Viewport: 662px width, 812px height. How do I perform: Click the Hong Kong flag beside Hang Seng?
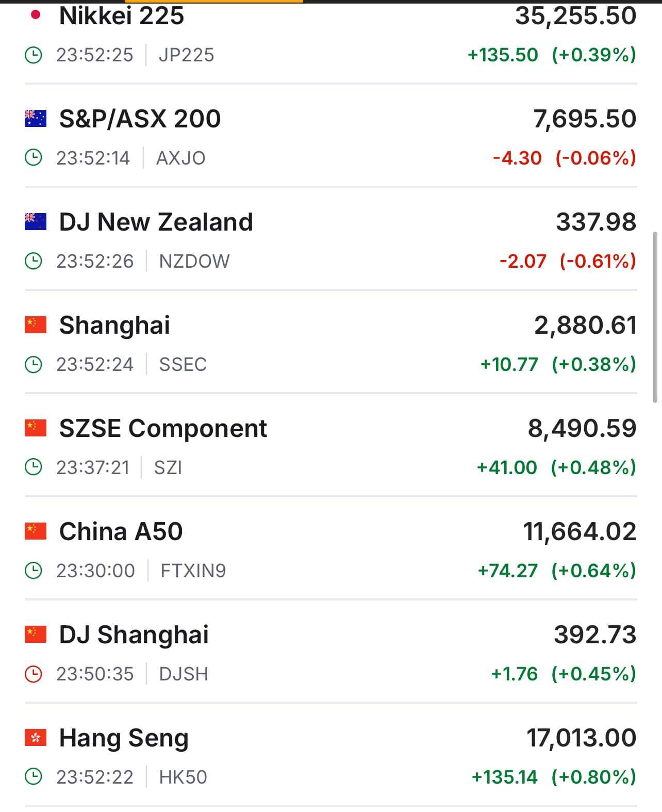tap(36, 738)
